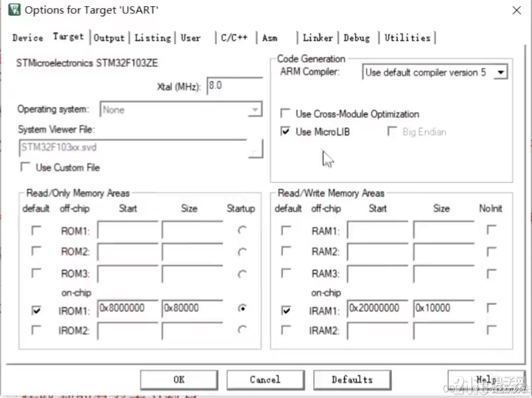Confirm settings with the OK button
The width and height of the screenshot is (532, 398).
tap(179, 379)
